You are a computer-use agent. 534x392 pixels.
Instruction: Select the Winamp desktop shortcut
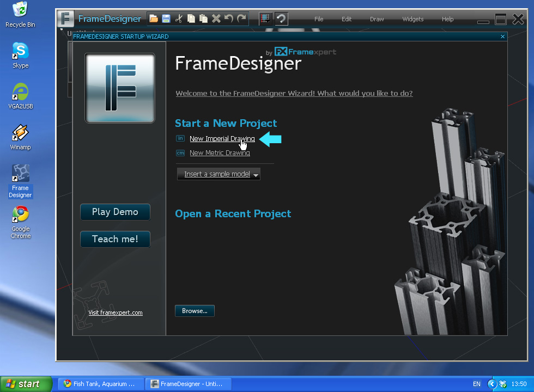coord(21,137)
